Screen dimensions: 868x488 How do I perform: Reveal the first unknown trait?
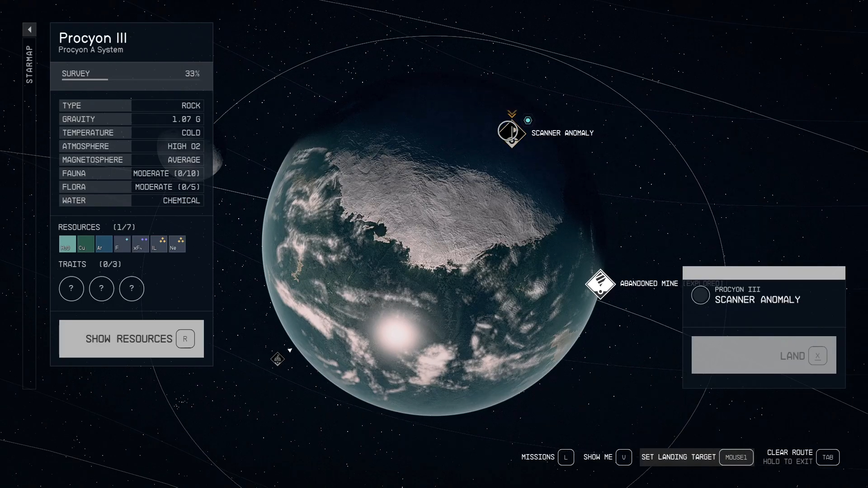[x=71, y=288]
